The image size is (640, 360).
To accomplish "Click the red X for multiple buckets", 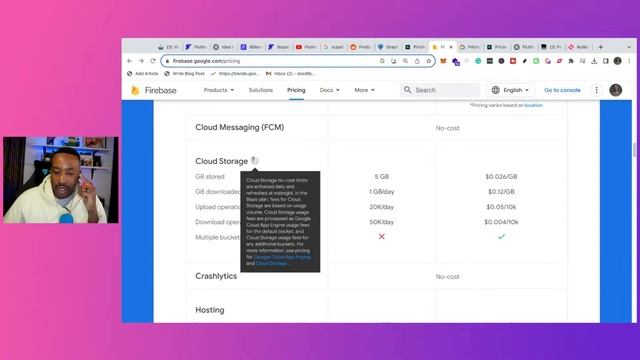I will (x=382, y=236).
